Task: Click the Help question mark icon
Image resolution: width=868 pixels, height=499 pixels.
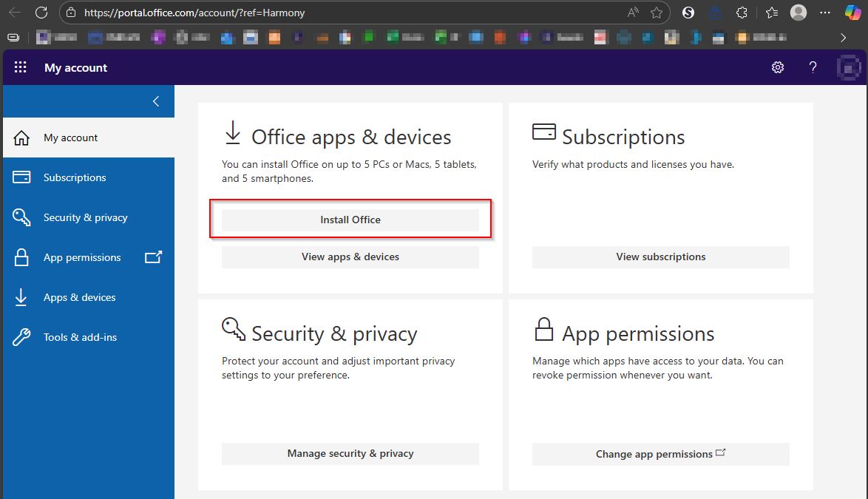Action: click(x=813, y=67)
